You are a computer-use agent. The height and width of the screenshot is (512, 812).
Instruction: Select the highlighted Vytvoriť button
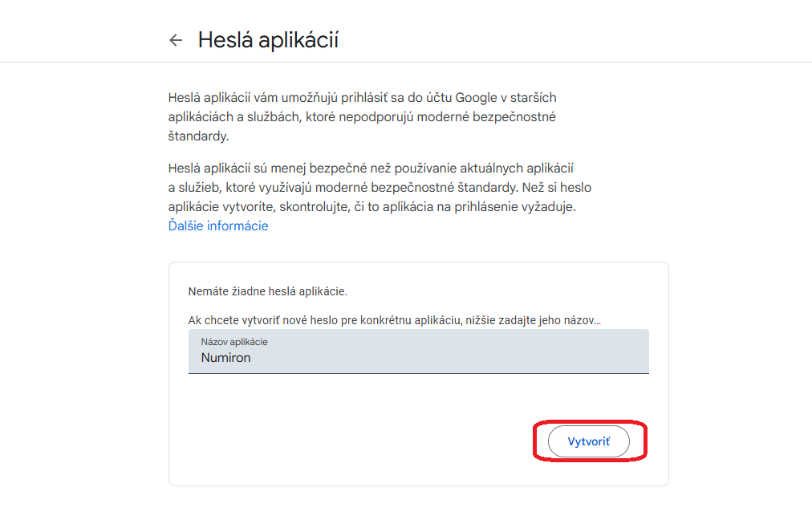pyautogui.click(x=588, y=441)
